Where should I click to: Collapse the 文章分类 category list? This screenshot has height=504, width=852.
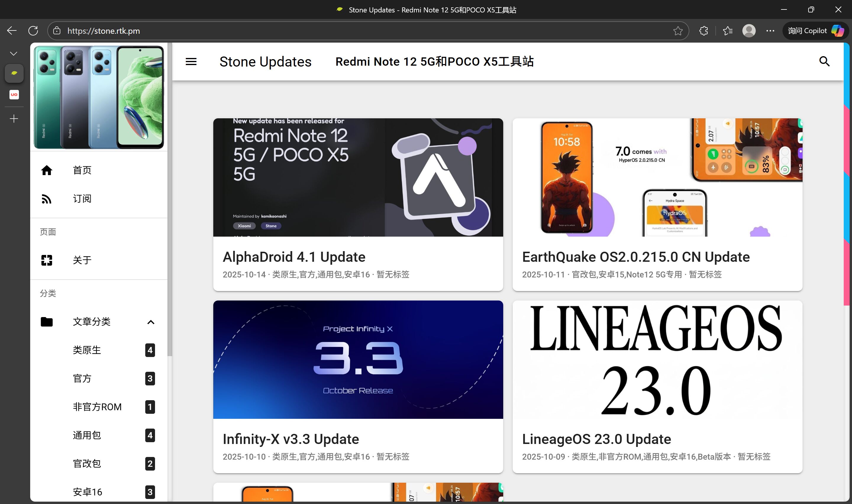pyautogui.click(x=151, y=322)
